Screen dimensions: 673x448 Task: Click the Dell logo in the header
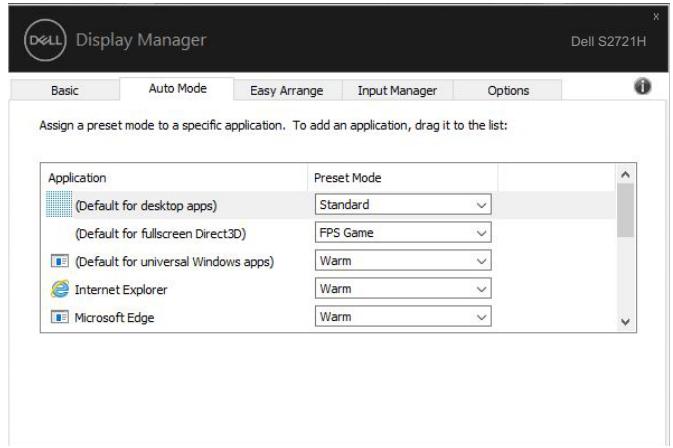(x=45, y=40)
